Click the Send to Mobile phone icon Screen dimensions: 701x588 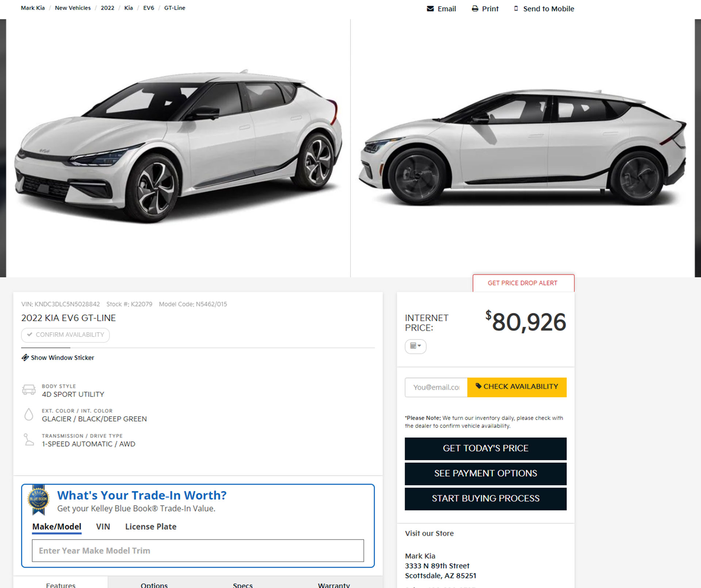[516, 8]
